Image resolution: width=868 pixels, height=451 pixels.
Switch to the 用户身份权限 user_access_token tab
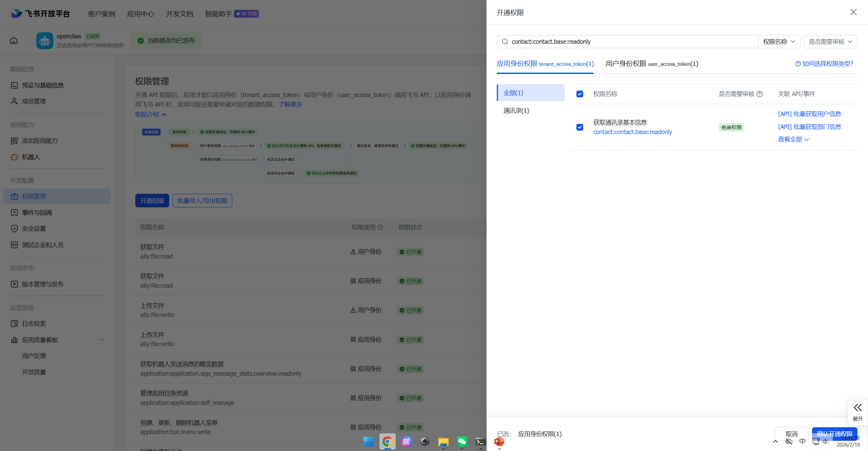pos(652,64)
